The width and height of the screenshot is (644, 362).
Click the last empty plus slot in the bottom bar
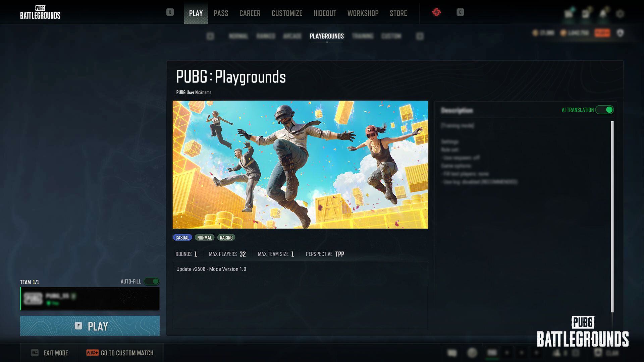coord(536,353)
